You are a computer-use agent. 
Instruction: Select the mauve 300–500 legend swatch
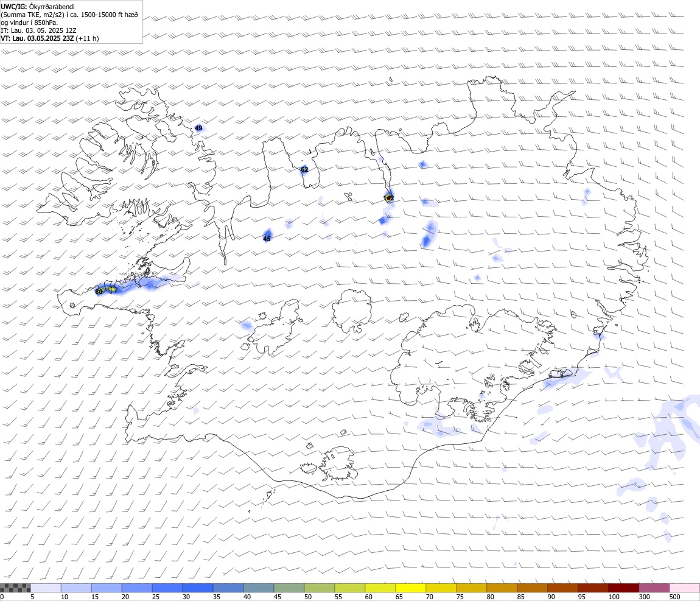tap(654, 588)
